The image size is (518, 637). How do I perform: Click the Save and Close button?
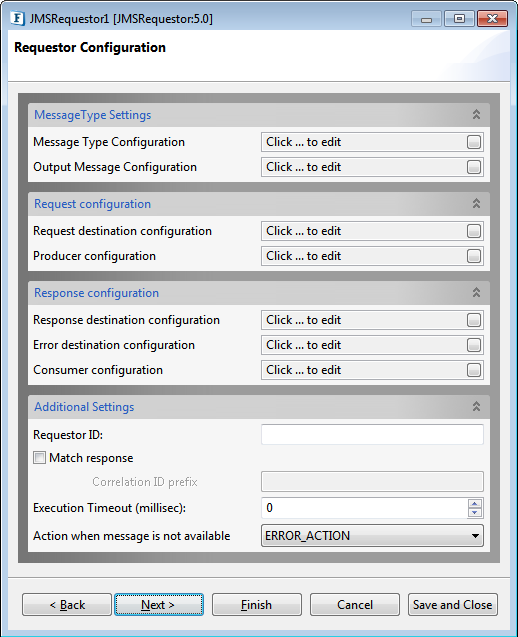tap(453, 604)
